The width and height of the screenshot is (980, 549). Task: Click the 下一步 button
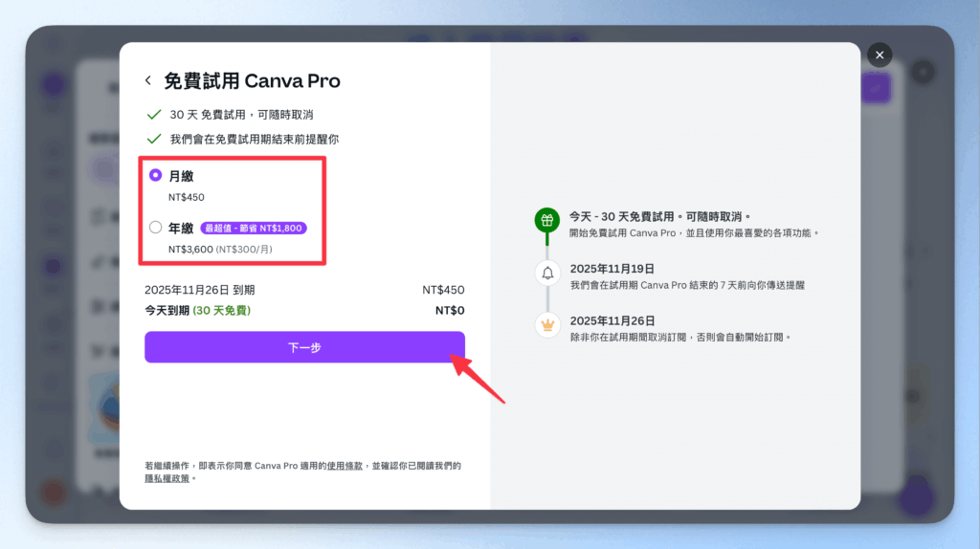pos(304,347)
